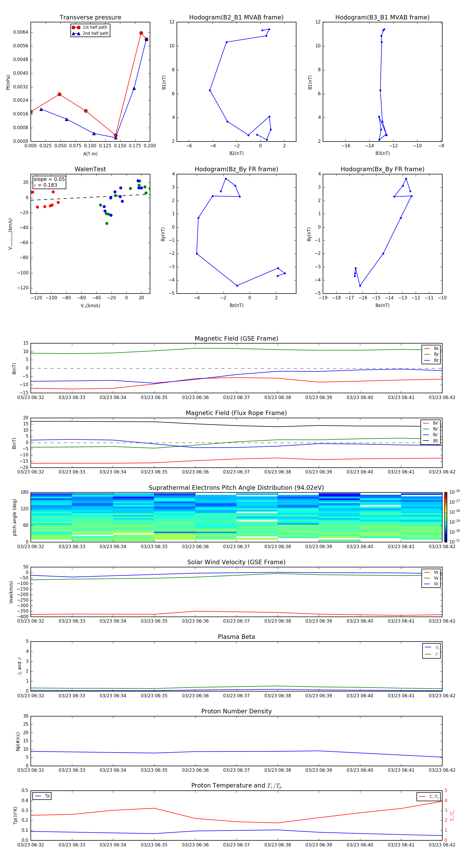Click the 'Proton Number Density' title
Image resolution: width=473 pixels, height=868 pixels.
tap(236, 712)
